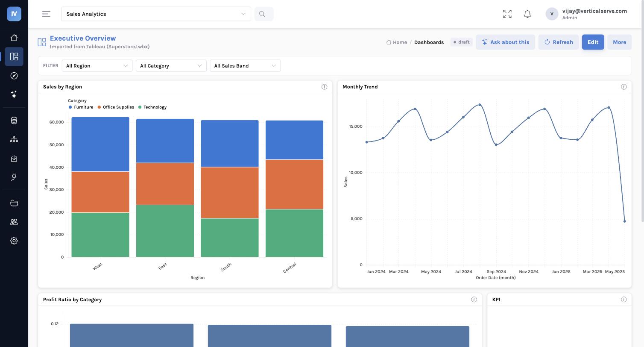This screenshot has width=644, height=347.
Task: Click the East Technology green bar segment
Action: (x=165, y=231)
